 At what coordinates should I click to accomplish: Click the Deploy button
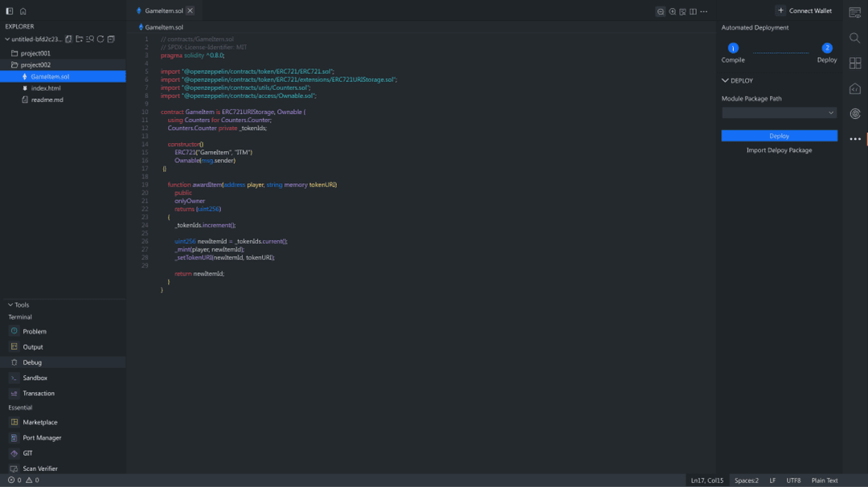click(779, 135)
